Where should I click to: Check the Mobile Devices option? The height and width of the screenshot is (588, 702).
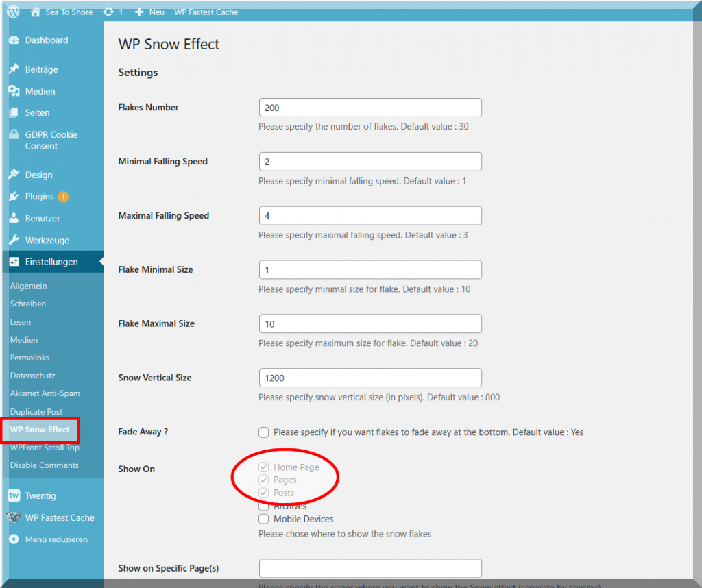[264, 519]
